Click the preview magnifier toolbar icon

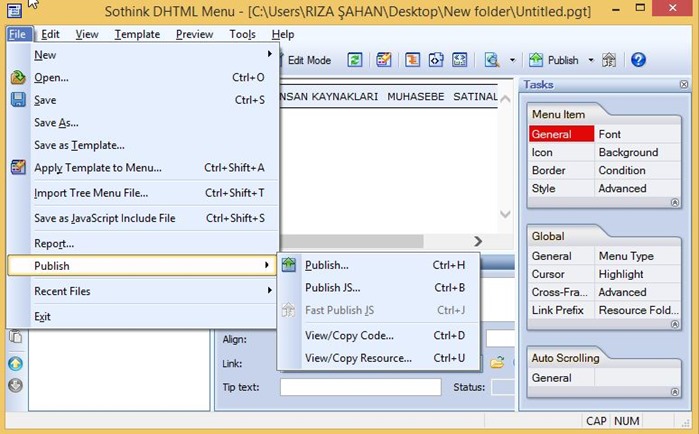pos(492,60)
